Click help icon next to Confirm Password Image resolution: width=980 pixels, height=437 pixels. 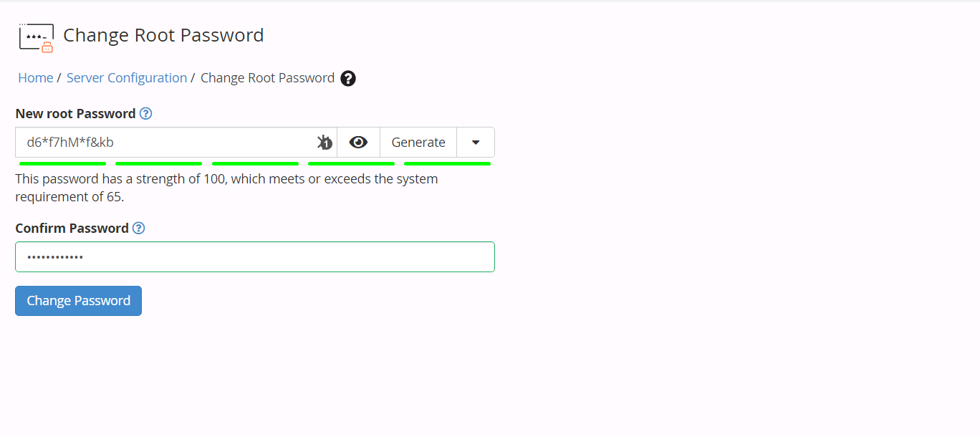[x=139, y=228]
